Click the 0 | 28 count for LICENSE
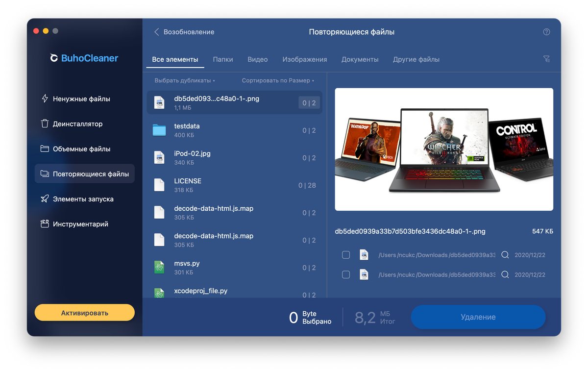The height and width of the screenshot is (372, 588). point(307,185)
